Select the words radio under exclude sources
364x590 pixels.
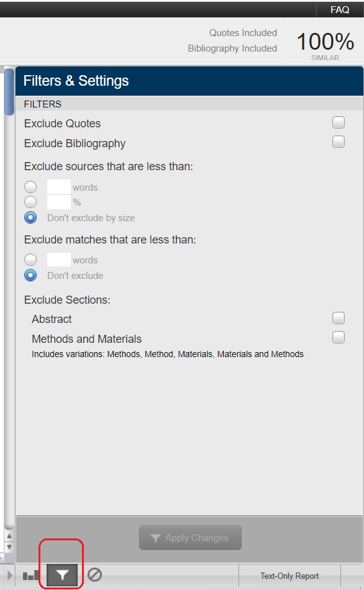tap(30, 187)
